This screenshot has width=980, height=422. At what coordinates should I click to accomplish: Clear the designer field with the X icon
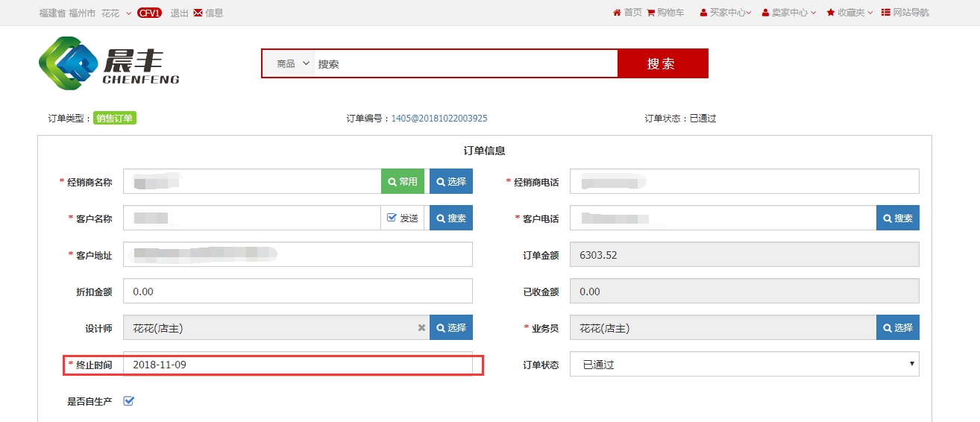pyautogui.click(x=421, y=328)
